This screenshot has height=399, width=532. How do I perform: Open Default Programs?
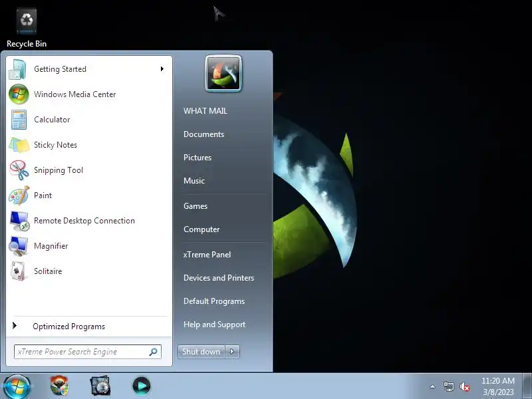click(x=214, y=301)
